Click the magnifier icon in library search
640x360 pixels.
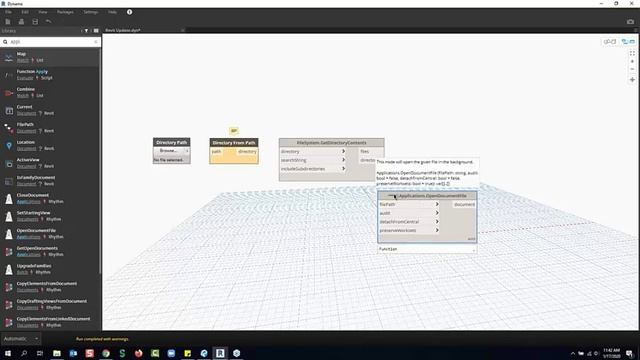5,42
